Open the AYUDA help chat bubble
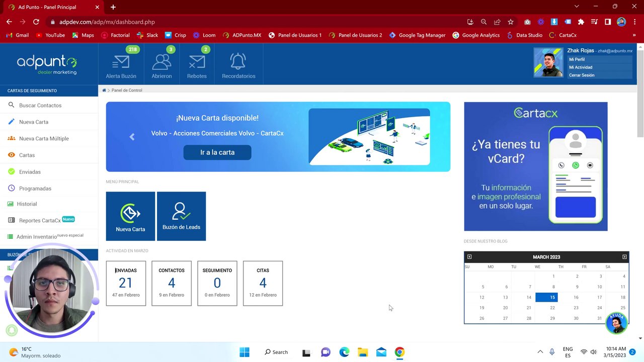The height and width of the screenshot is (362, 644). (x=616, y=323)
